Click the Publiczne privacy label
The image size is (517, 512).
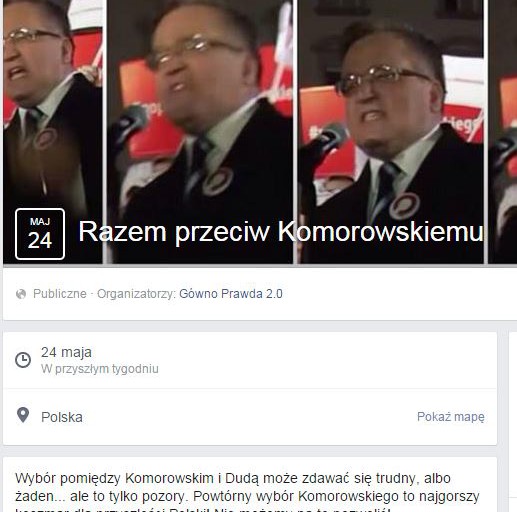[60, 294]
